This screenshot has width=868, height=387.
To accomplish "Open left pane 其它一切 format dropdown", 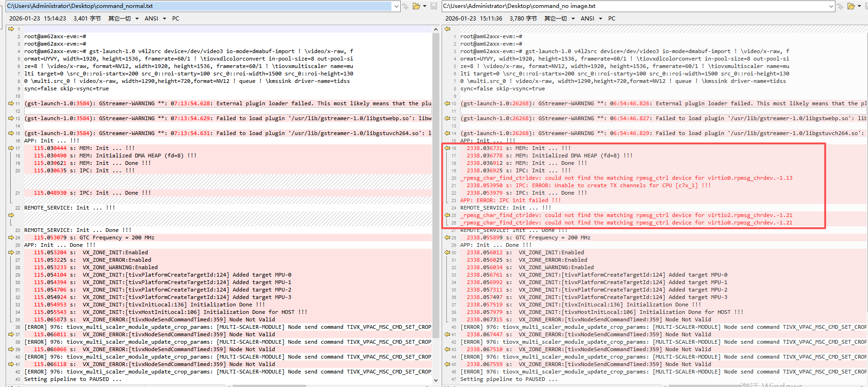I will pos(123,19).
